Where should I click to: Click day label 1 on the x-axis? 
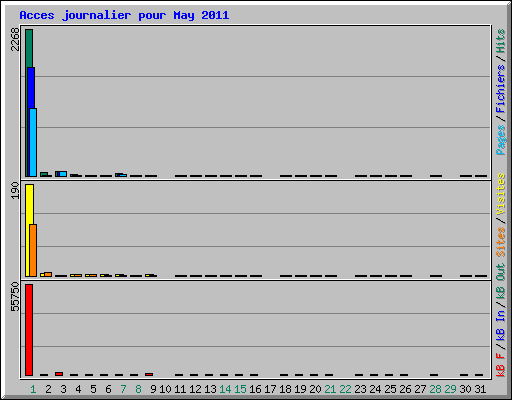tap(33, 389)
